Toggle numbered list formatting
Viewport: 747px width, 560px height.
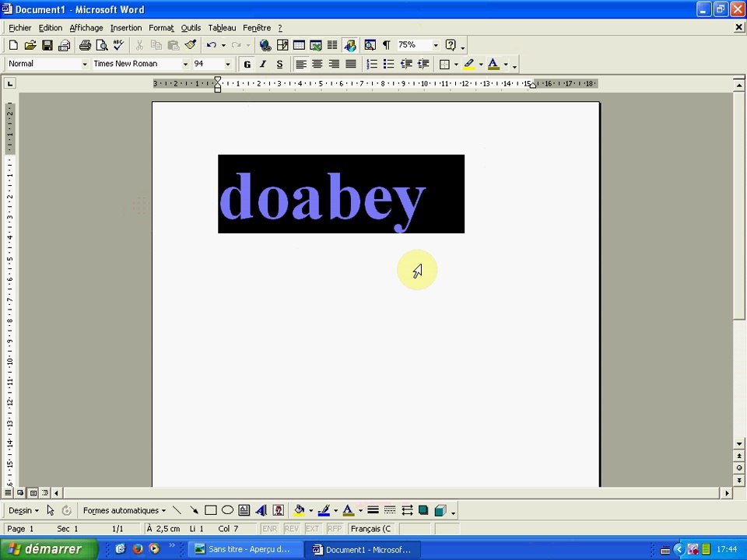(372, 65)
